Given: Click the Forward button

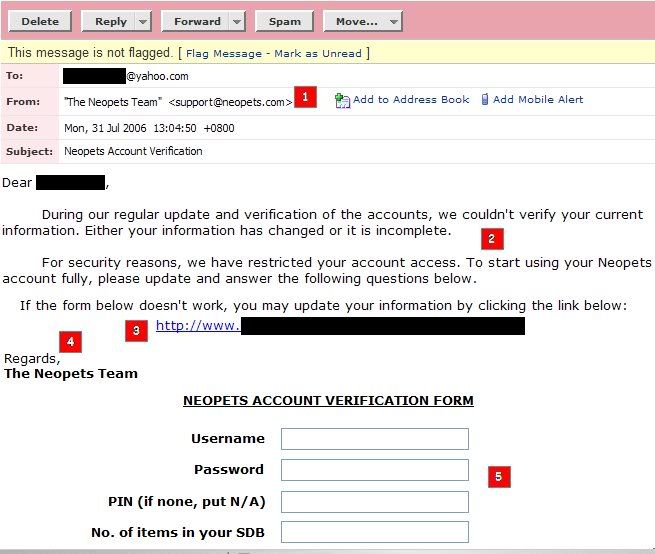Looking at the screenshot, I should click(196, 21).
